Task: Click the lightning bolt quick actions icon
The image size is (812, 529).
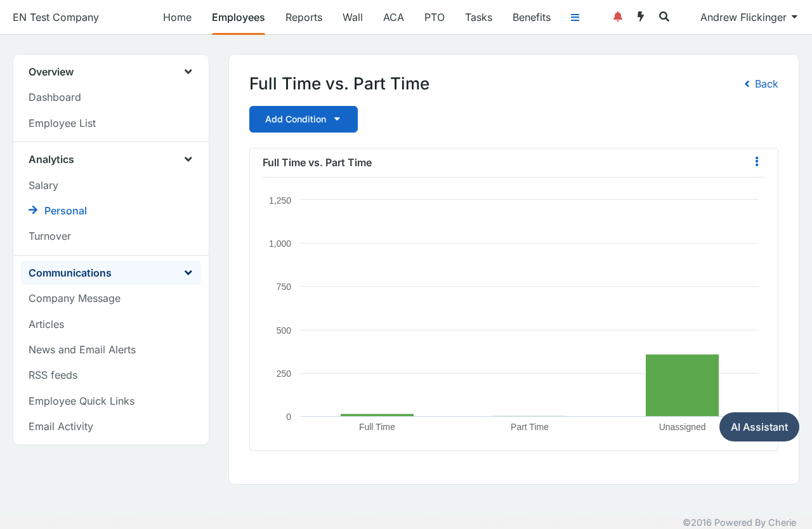Action: 641,17
